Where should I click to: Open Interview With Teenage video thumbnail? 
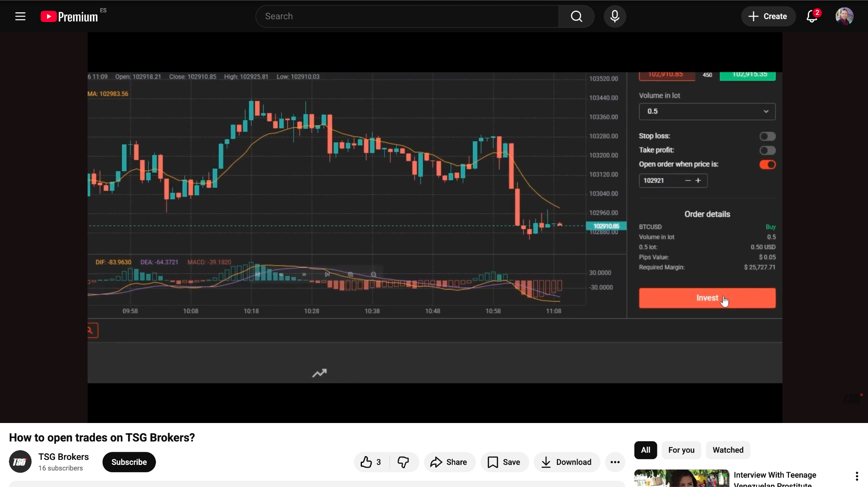tap(682, 478)
